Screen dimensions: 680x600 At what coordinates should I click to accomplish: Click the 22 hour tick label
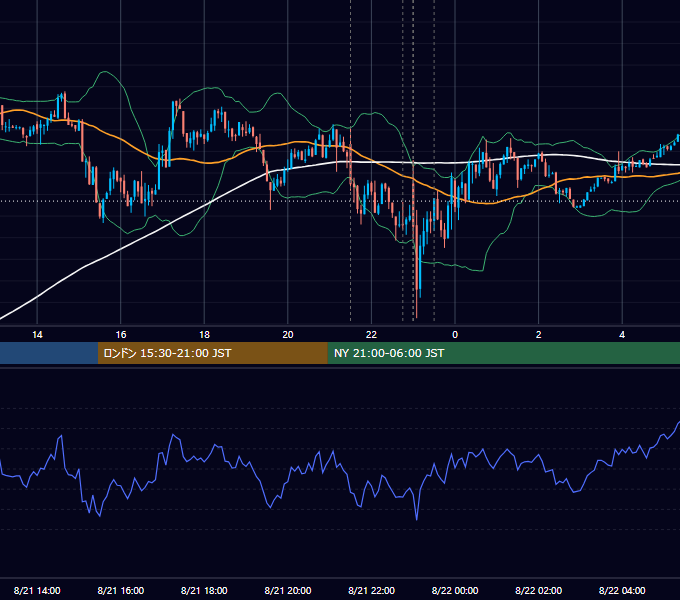[371, 335]
